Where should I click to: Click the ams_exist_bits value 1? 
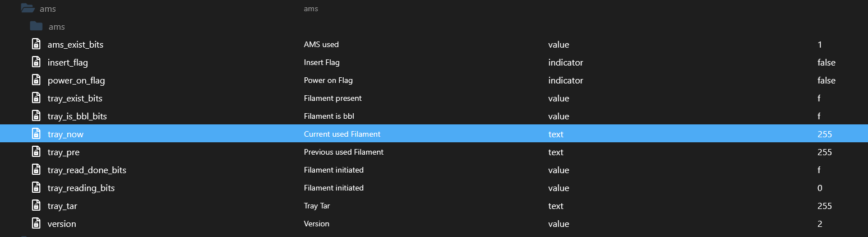pyautogui.click(x=819, y=44)
